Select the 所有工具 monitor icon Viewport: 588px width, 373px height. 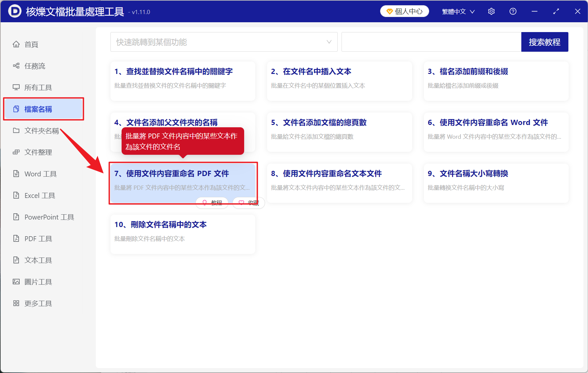click(x=16, y=87)
